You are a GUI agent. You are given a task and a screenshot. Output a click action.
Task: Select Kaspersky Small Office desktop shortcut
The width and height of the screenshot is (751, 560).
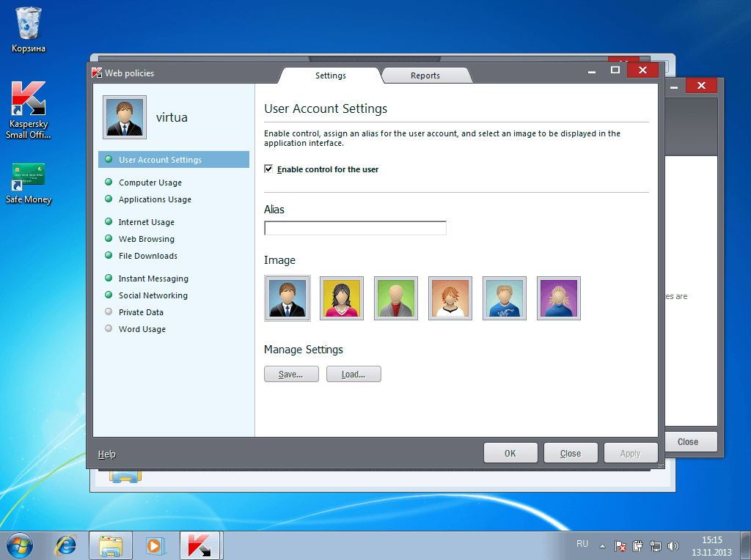pyautogui.click(x=29, y=110)
